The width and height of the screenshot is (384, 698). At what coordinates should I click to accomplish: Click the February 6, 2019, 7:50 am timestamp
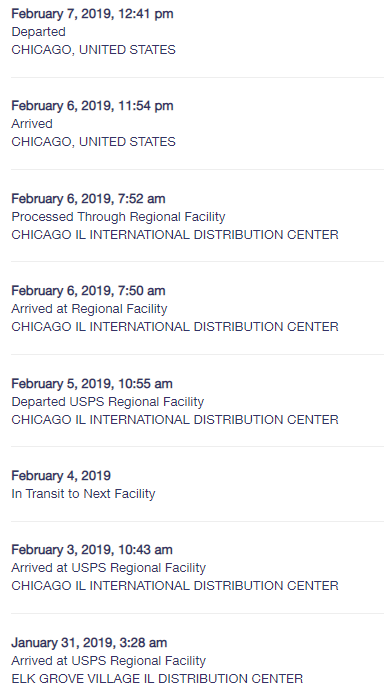coord(88,291)
